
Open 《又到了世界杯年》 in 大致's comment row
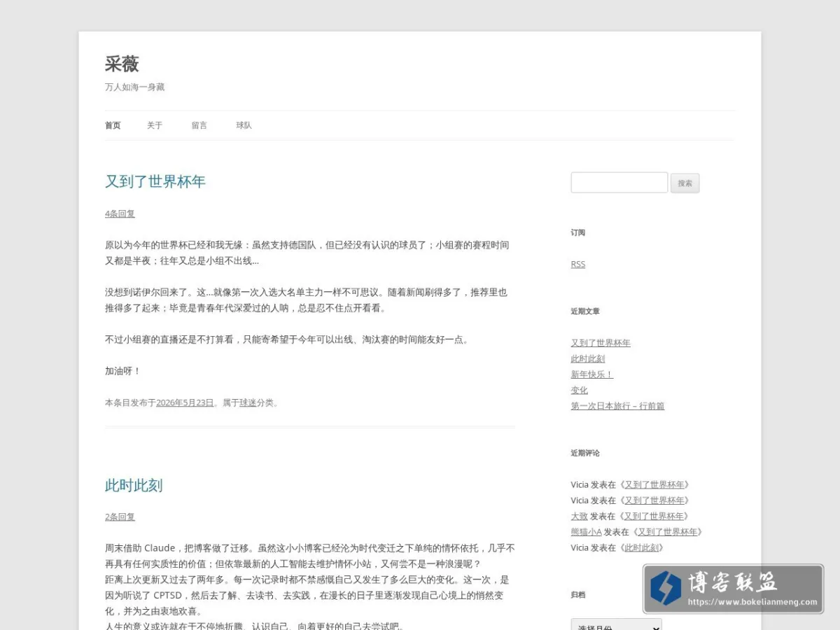tap(654, 516)
